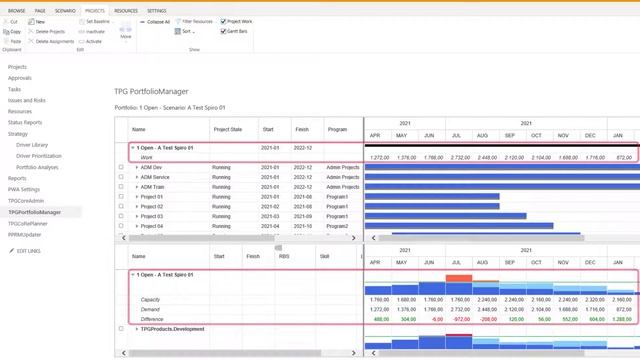
Task: Click the Project 01 Gantt bar
Action: click(432, 196)
